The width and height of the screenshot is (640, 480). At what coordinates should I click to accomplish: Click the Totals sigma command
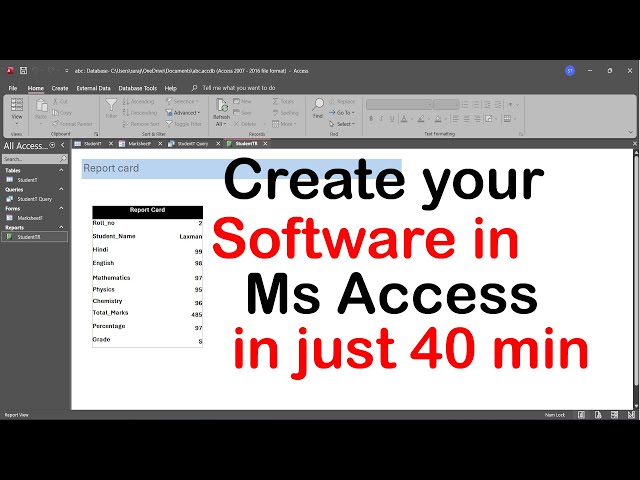point(283,102)
